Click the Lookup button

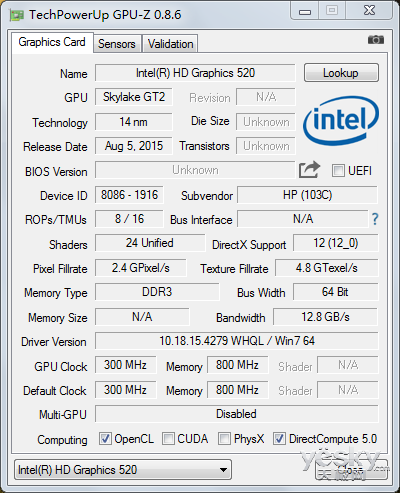[x=341, y=73]
